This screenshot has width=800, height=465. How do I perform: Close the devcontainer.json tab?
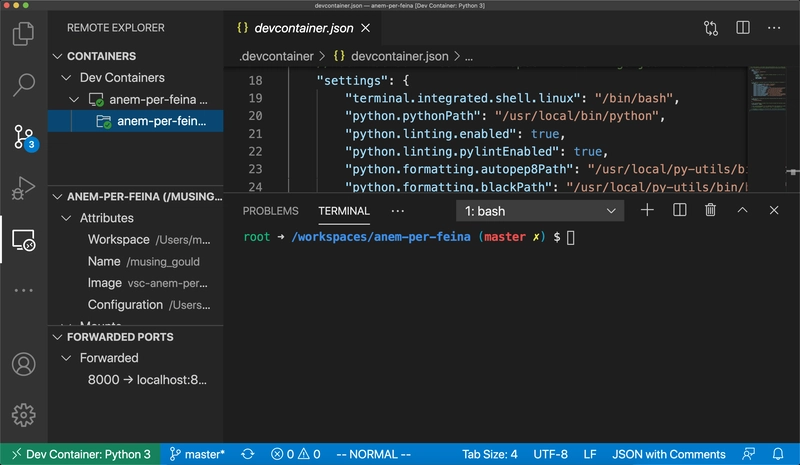[x=366, y=28]
